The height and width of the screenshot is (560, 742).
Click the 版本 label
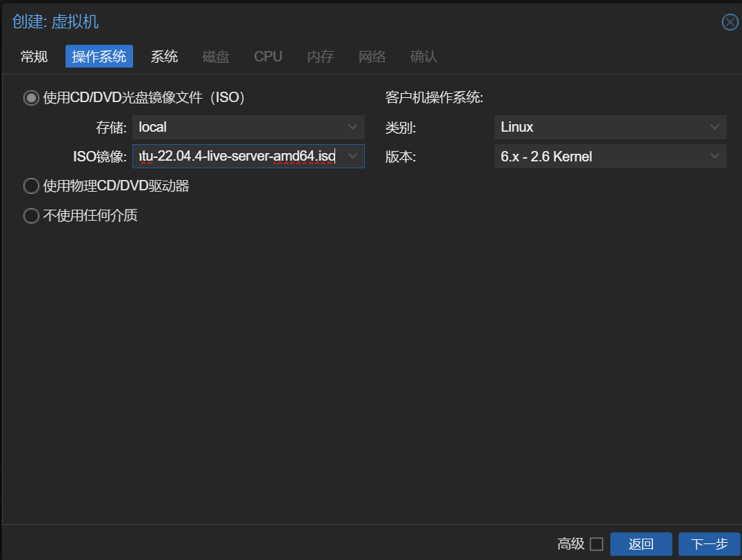[401, 157]
